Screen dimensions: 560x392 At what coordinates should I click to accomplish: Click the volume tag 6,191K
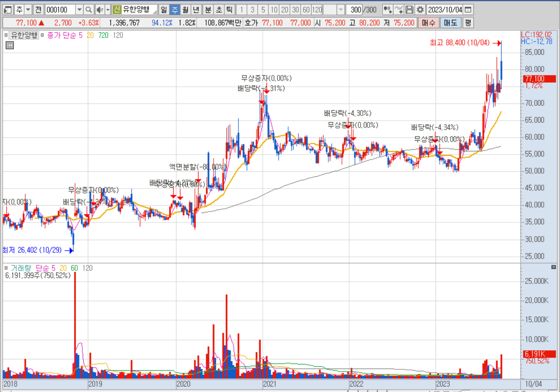(539, 354)
